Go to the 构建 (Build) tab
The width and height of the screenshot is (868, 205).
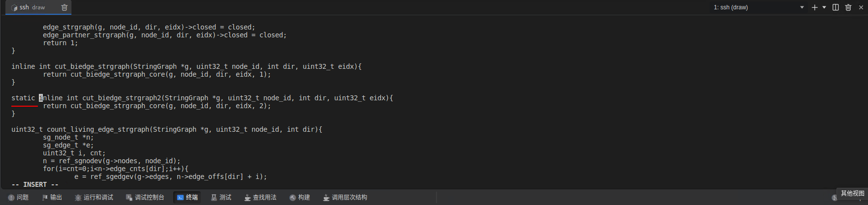pos(300,197)
